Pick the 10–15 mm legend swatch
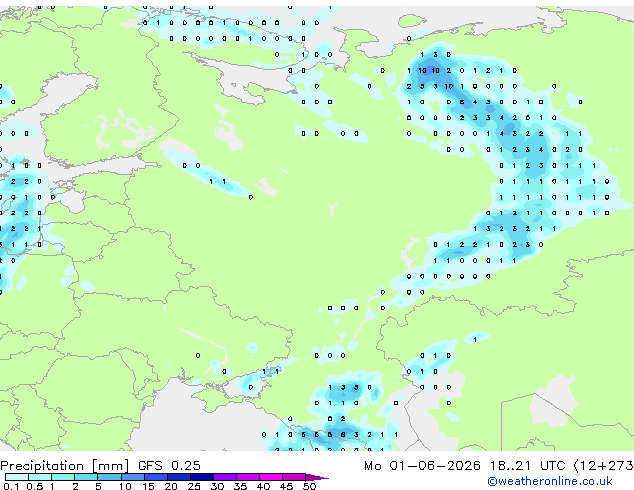Screen dimensions: 634x490 [132, 477]
